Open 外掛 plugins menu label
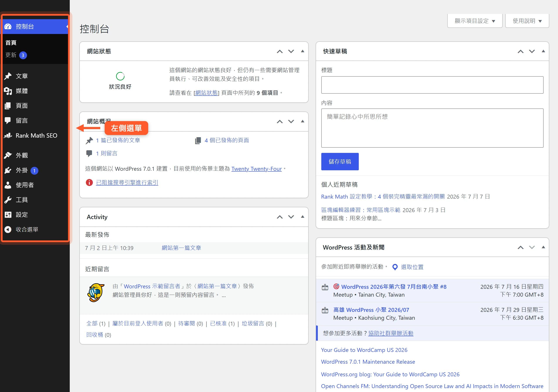 (x=22, y=170)
